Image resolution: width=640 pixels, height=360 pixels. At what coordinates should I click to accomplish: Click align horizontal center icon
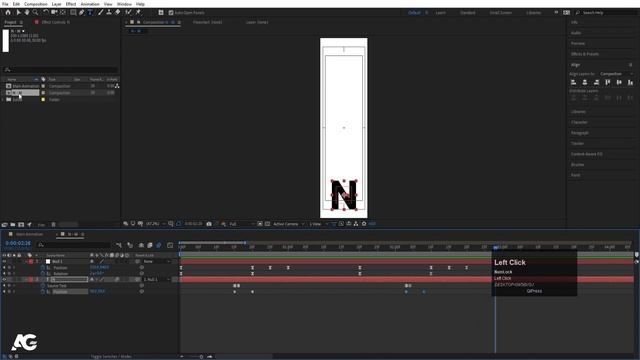click(x=585, y=82)
